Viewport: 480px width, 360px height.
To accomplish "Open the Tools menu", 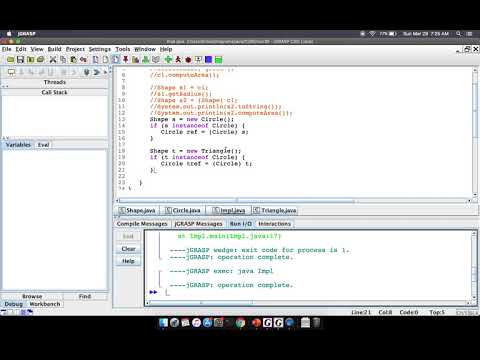I will tap(123, 49).
